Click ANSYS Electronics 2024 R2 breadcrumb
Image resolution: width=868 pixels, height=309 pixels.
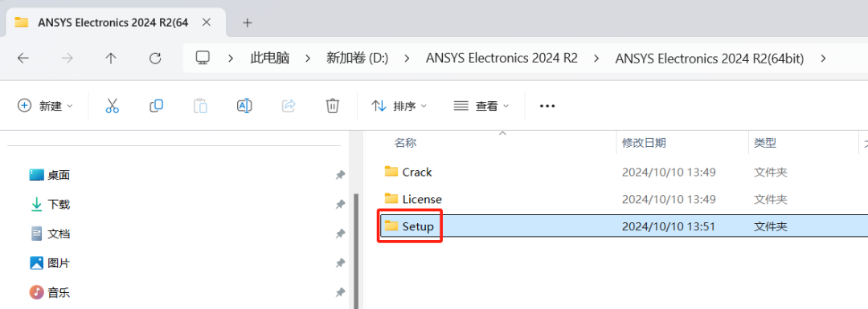pyautogui.click(x=502, y=58)
